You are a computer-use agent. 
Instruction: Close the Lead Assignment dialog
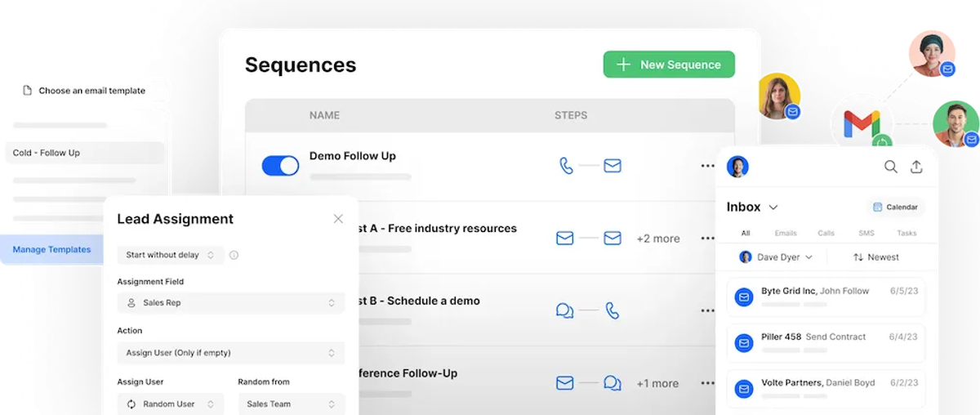tap(338, 219)
